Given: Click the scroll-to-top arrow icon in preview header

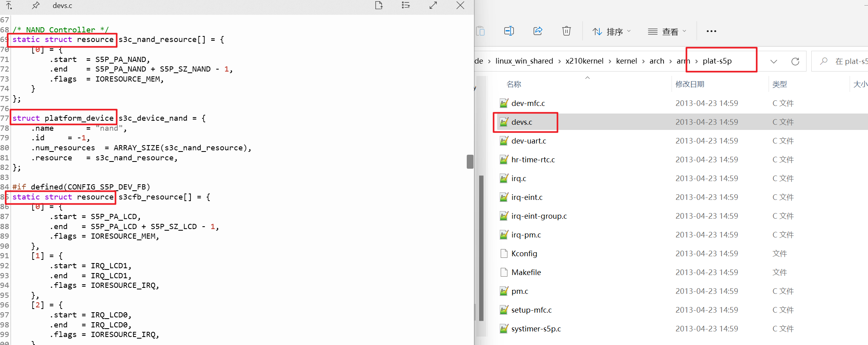Looking at the screenshot, I should (x=9, y=5).
